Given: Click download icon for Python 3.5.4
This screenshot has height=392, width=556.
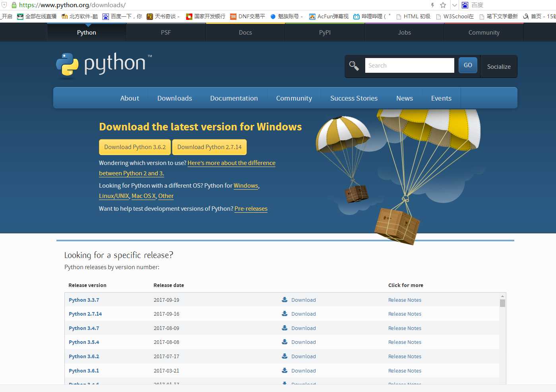Looking at the screenshot, I should tap(285, 342).
